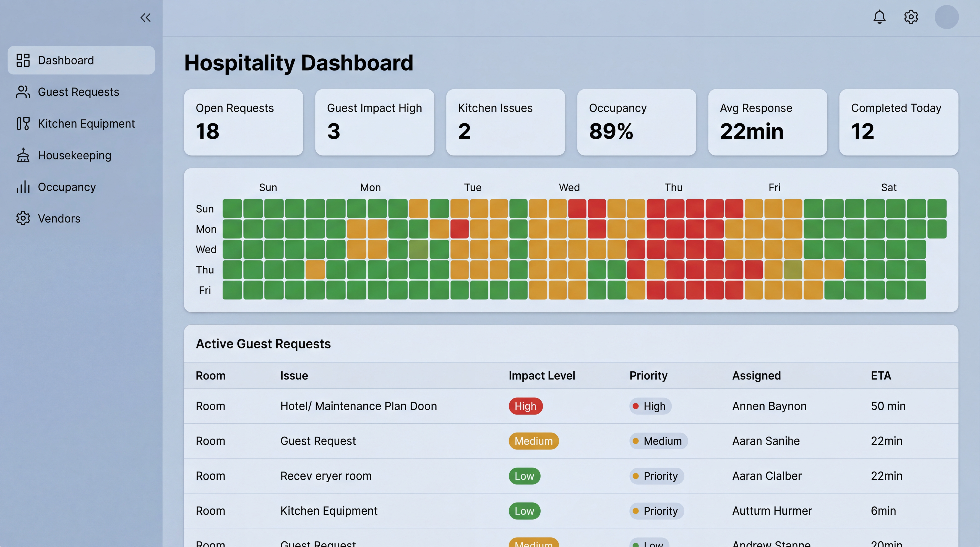Click the Housekeeping icon in sidebar
980x547 pixels.
point(23,155)
